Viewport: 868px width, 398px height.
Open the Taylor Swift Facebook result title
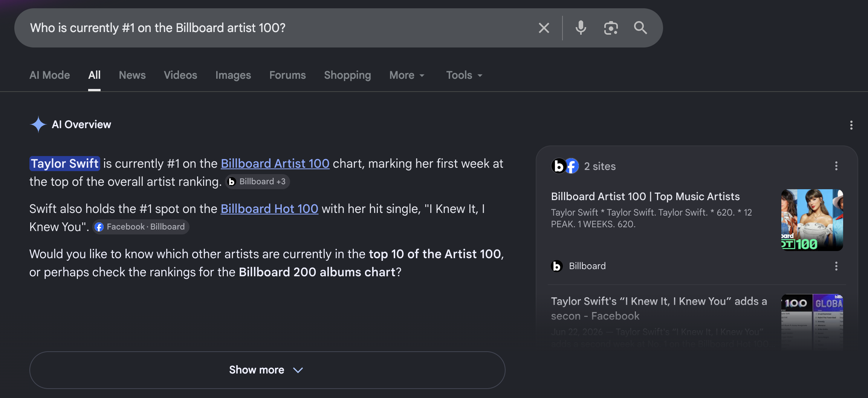[x=659, y=308]
